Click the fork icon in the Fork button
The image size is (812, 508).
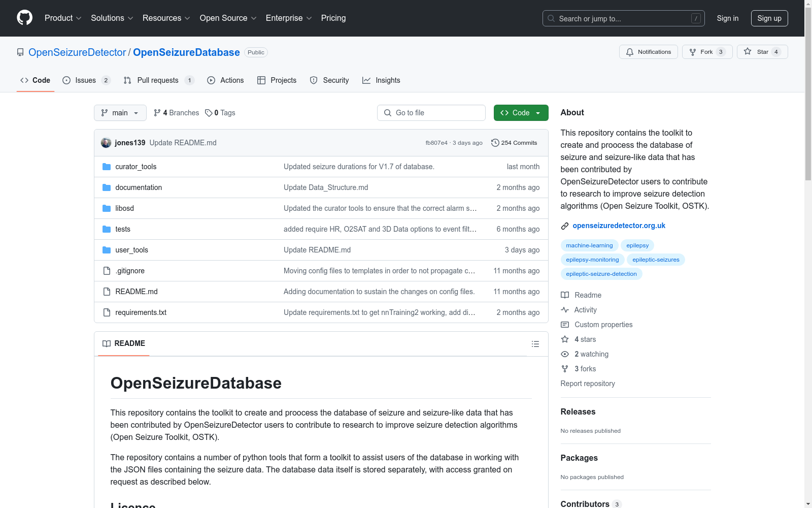pyautogui.click(x=693, y=52)
